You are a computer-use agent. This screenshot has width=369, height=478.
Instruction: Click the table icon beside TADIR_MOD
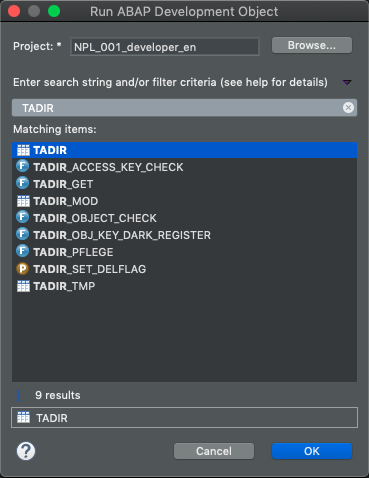pos(23,201)
